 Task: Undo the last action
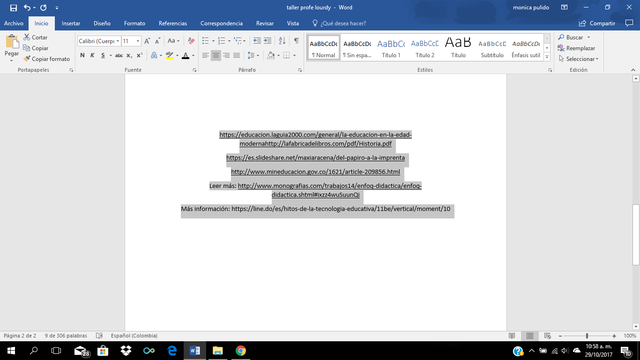pos(27,8)
